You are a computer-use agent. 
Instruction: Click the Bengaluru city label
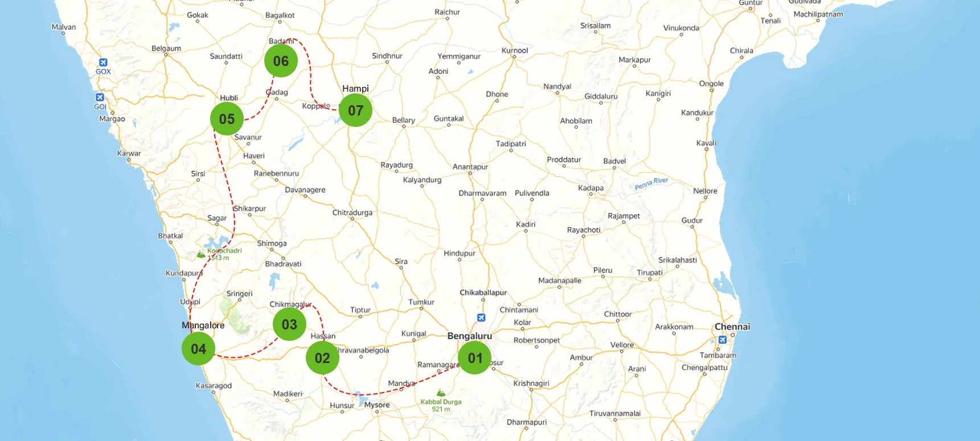click(469, 336)
